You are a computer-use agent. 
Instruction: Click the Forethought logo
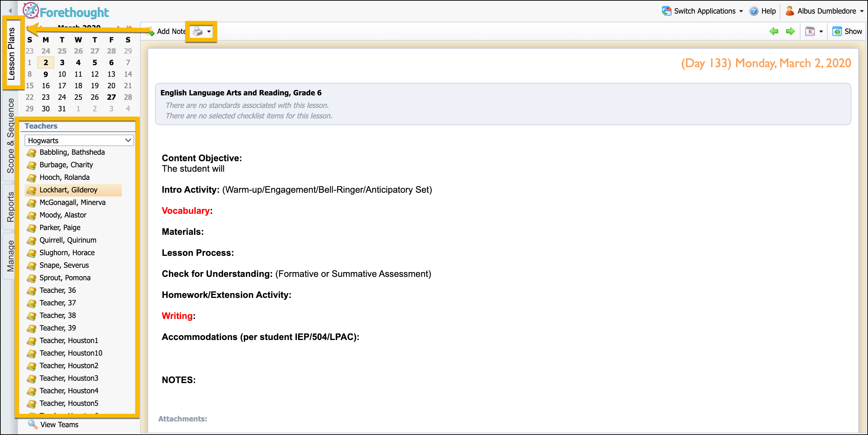pyautogui.click(x=66, y=12)
